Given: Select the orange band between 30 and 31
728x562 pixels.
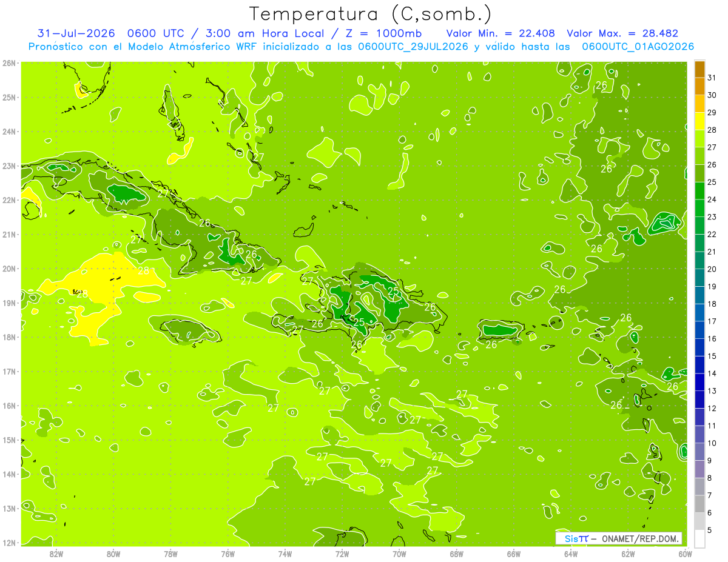Looking at the screenshot, I should (x=699, y=87).
